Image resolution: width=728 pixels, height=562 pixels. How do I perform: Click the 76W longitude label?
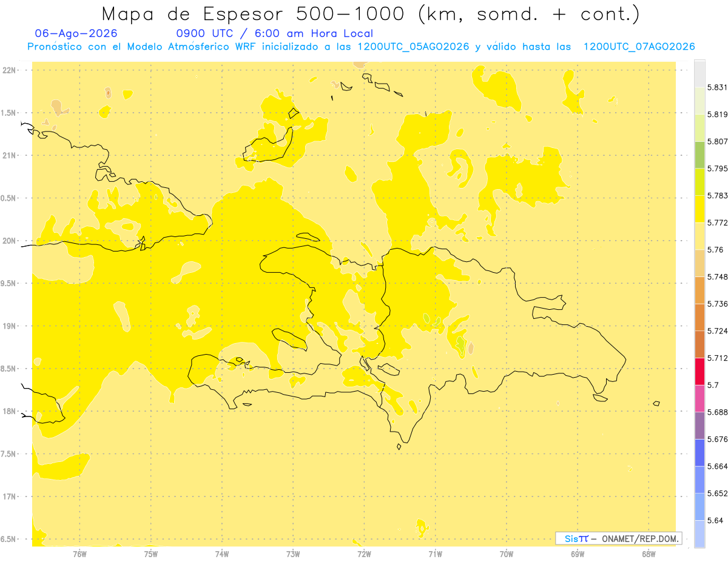(x=79, y=554)
